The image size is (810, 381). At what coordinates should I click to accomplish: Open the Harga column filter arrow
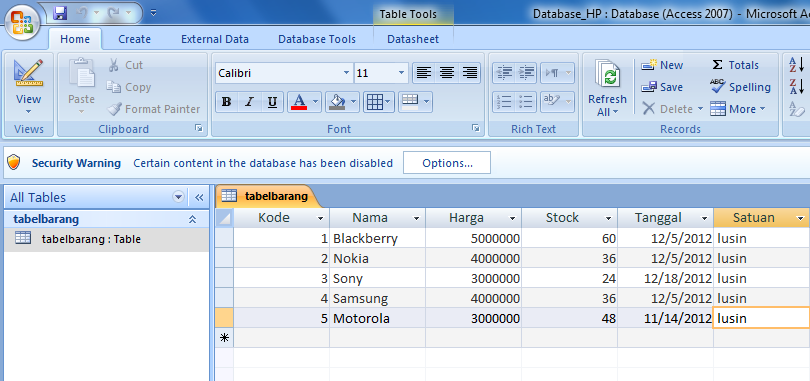[x=512, y=219]
